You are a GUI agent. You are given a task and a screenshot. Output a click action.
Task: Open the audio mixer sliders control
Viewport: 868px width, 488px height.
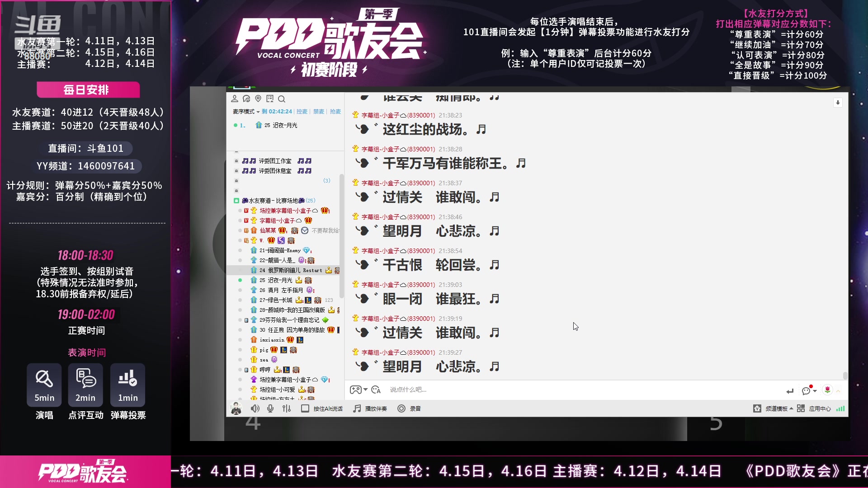pyautogui.click(x=286, y=408)
